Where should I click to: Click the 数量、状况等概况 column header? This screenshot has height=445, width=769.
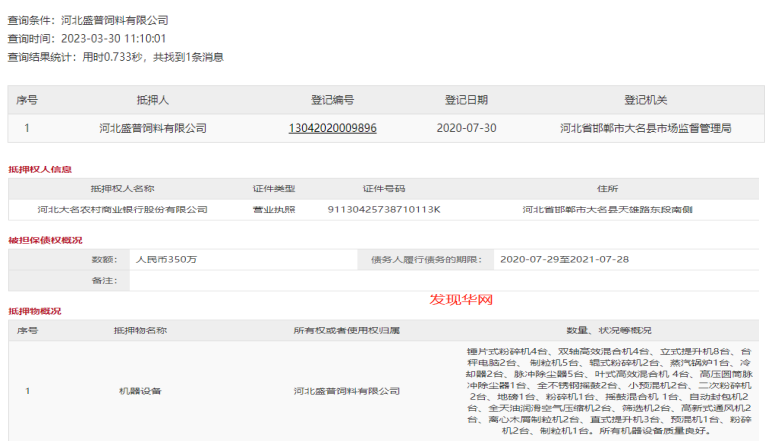[x=609, y=330]
